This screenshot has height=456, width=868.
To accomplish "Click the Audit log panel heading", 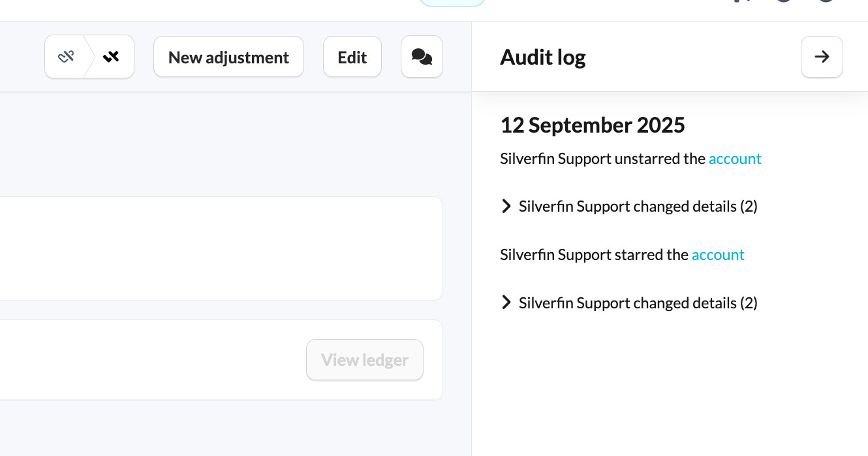I will pyautogui.click(x=543, y=57).
